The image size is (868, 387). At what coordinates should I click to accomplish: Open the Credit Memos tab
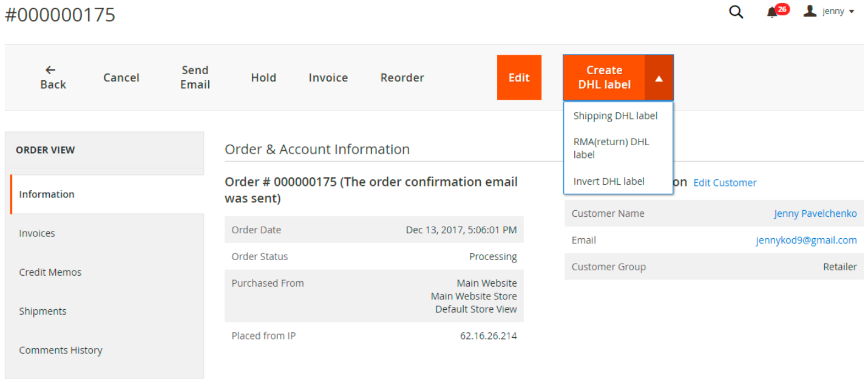coord(50,272)
